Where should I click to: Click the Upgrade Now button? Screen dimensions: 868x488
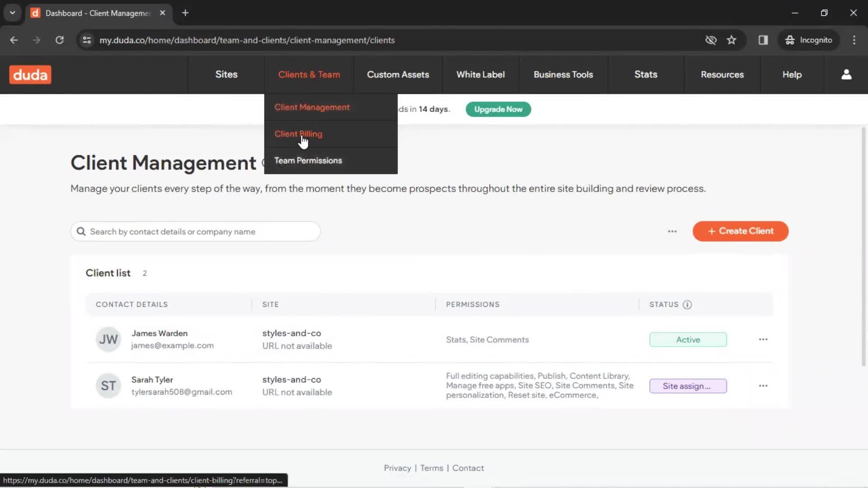[498, 109]
